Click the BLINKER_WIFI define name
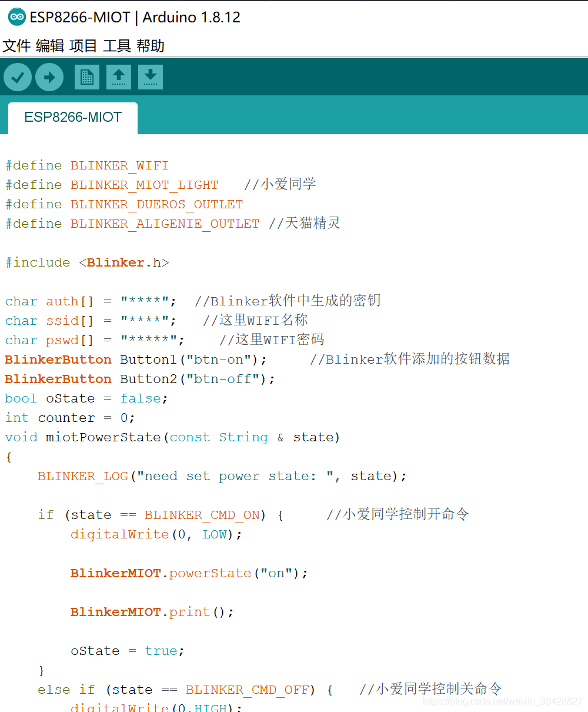This screenshot has height=712, width=588. (119, 165)
